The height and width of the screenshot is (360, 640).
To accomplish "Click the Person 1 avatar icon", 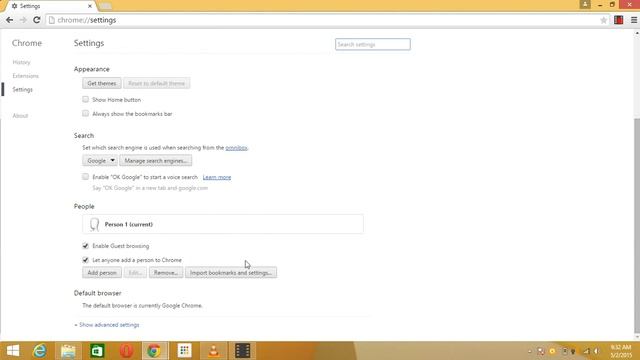I will tap(94, 224).
